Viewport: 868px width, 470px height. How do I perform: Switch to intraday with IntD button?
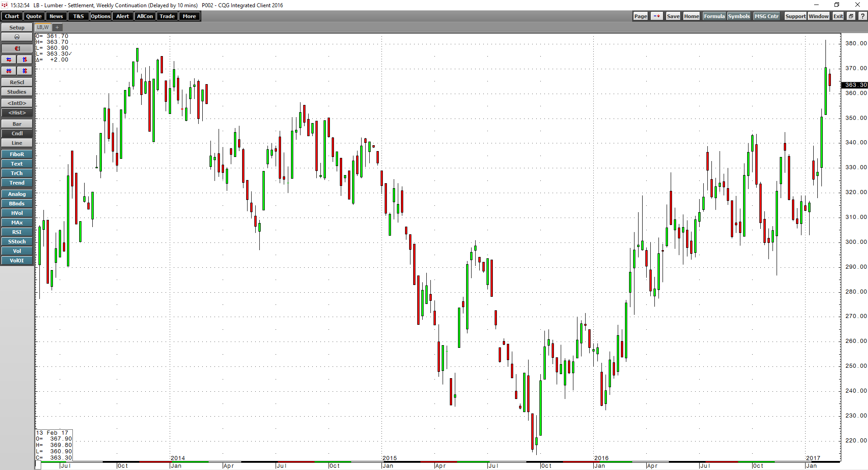[x=17, y=103]
